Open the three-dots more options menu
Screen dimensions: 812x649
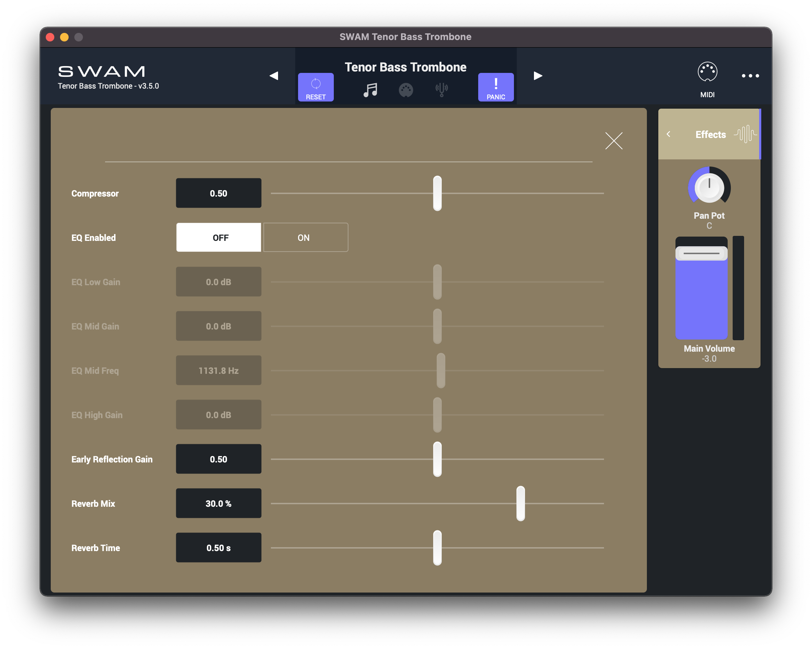click(750, 76)
